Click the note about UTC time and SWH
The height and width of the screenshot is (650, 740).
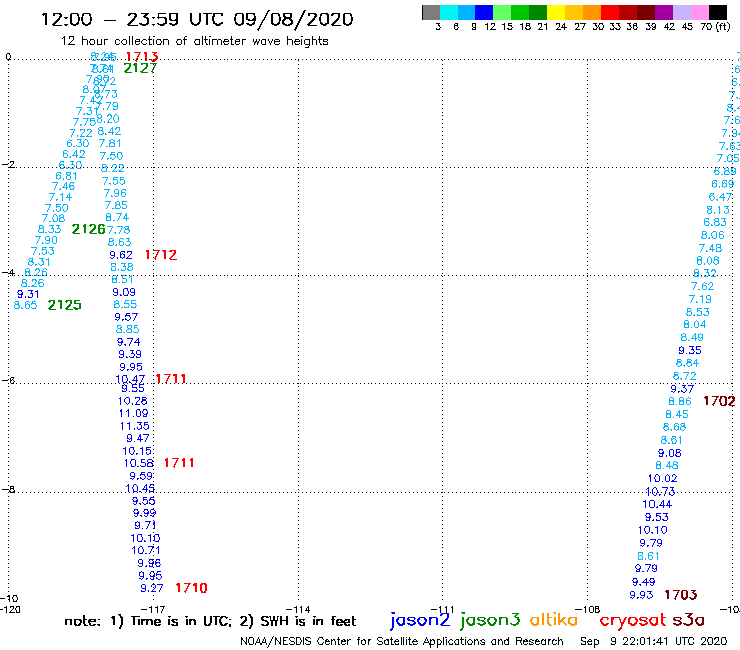point(210,621)
